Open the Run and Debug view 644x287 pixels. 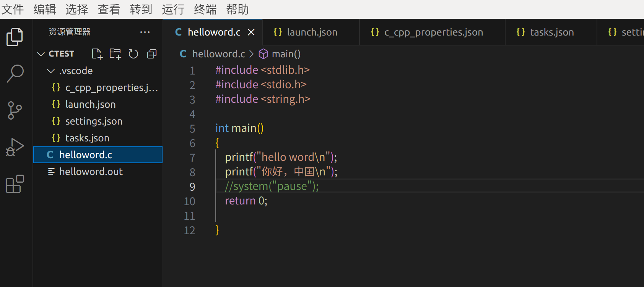tap(15, 147)
